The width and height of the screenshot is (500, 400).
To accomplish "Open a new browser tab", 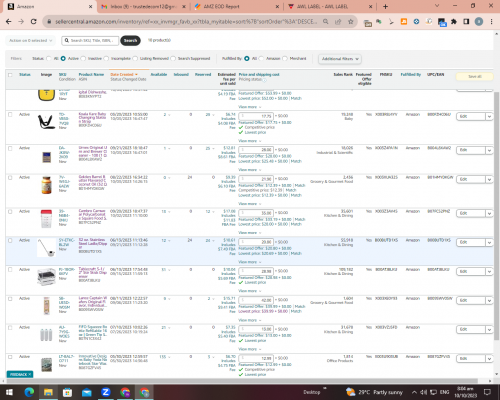I will (385, 6).
